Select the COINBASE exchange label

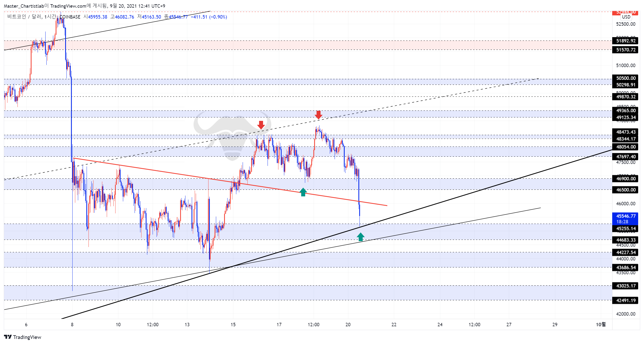click(x=70, y=17)
